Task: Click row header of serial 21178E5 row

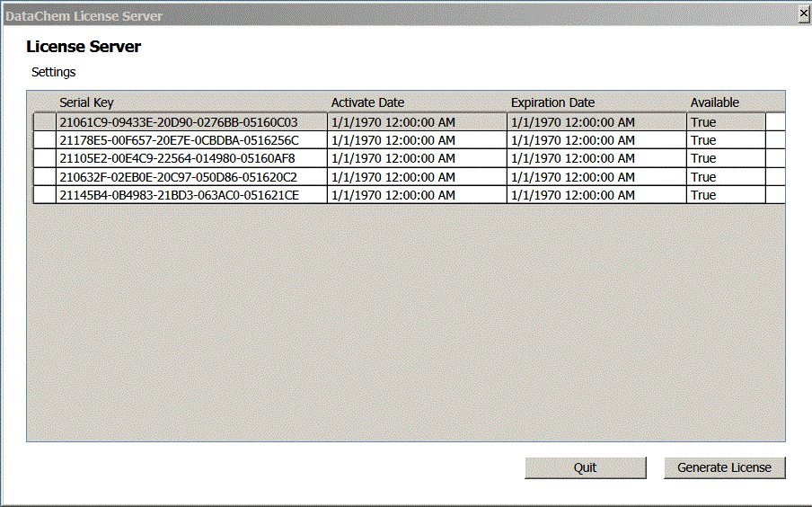Action: pos(45,140)
